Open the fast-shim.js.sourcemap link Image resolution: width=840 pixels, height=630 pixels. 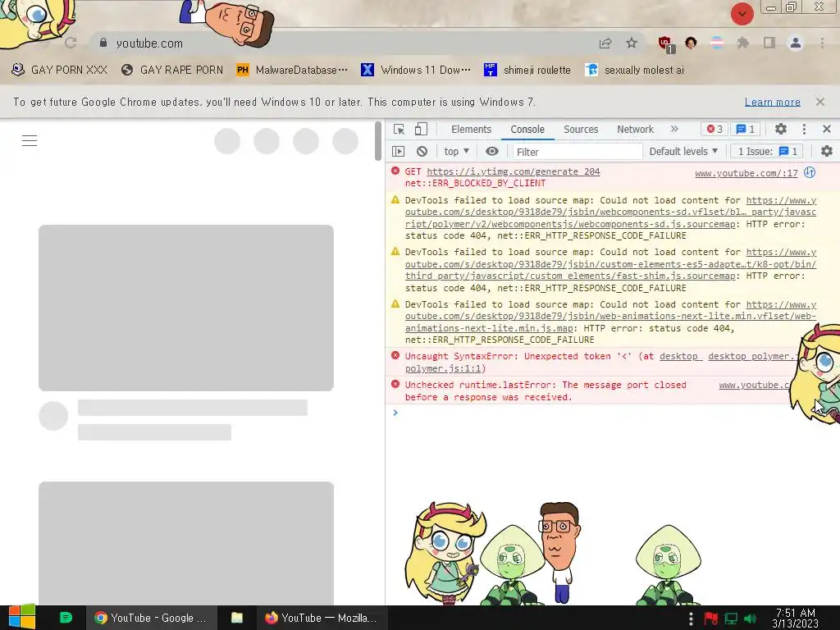coord(610,264)
